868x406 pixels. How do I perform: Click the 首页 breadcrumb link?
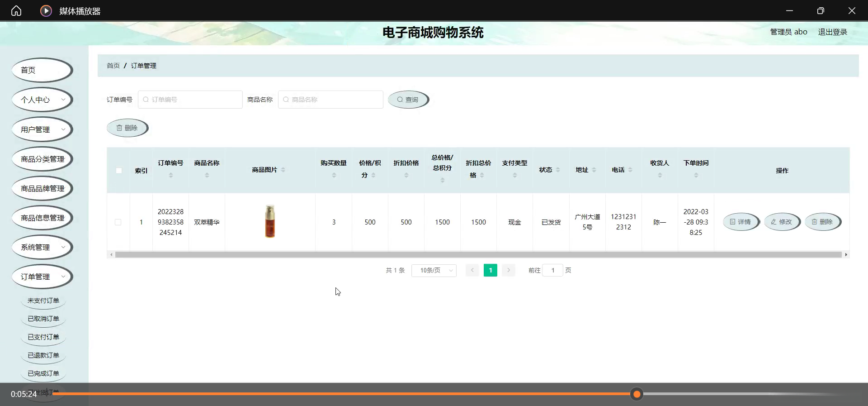pyautogui.click(x=113, y=66)
